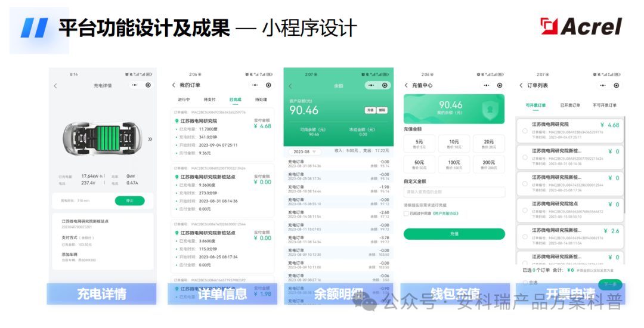This screenshot has height=328, width=644.
Task: Focus the 自定义金额 input field
Action: [454, 191]
